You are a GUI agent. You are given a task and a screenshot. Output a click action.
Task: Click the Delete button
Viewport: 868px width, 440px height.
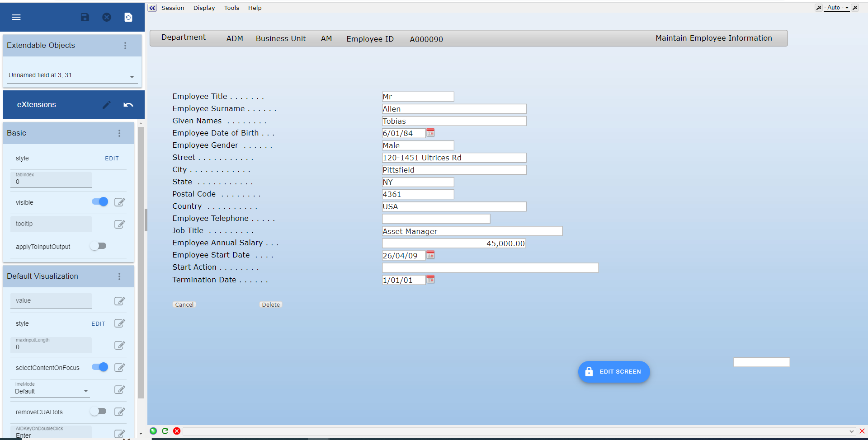[271, 305]
